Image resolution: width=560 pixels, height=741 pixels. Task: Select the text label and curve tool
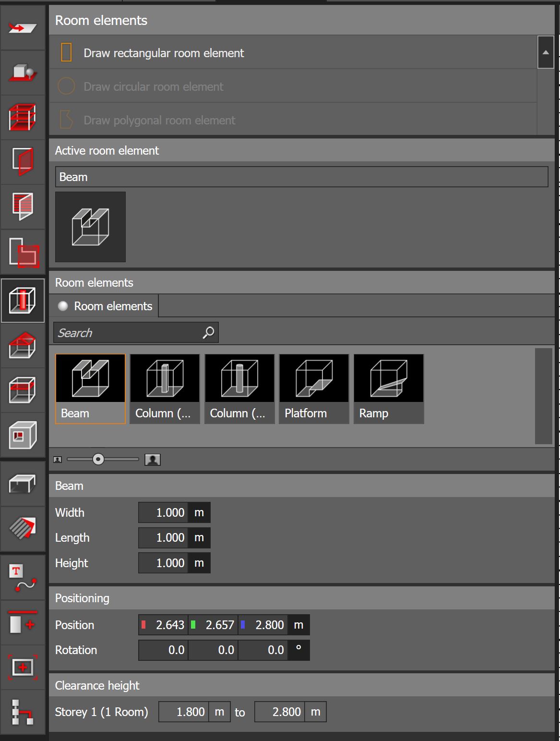23,578
